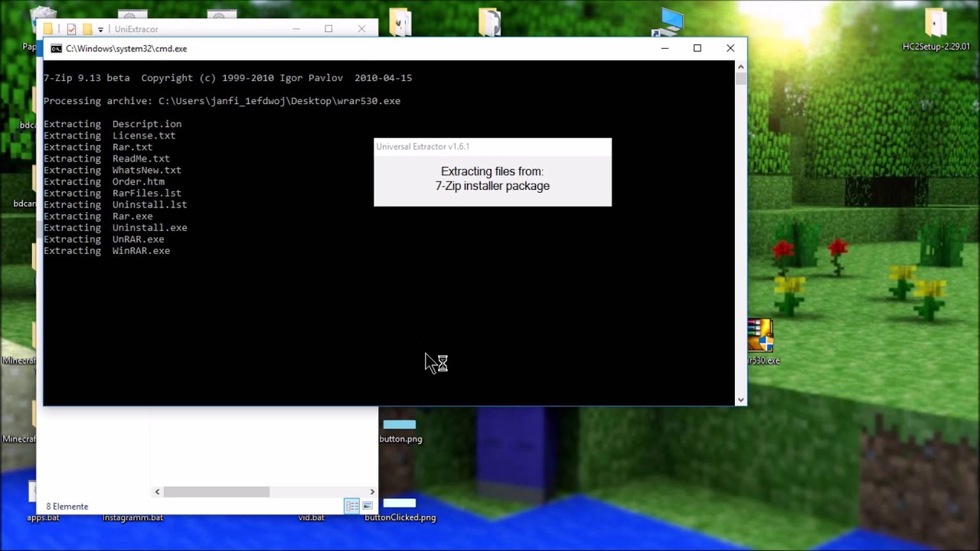This screenshot has width=980, height=551.
Task: Minimize the cmd.exe window
Action: click(665, 48)
